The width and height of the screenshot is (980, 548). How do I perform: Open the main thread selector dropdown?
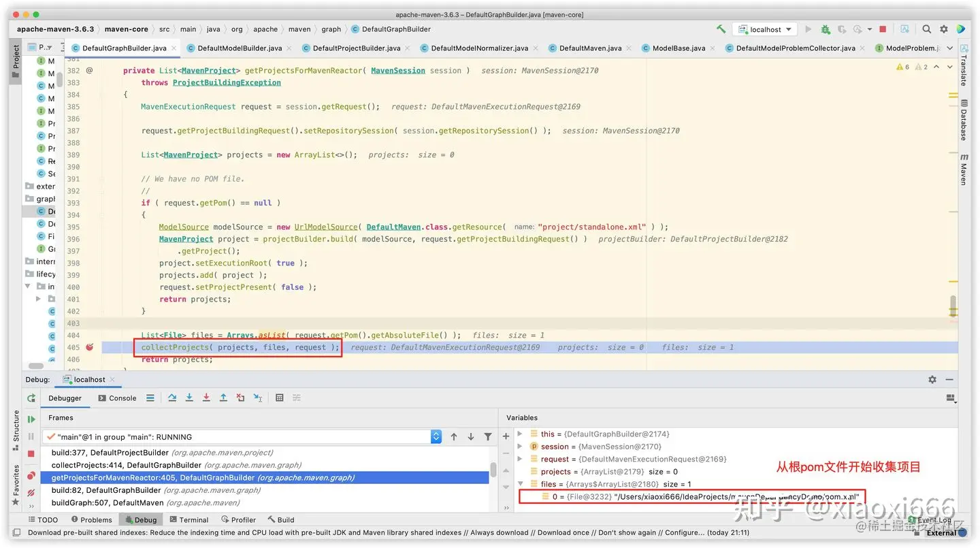(243, 437)
